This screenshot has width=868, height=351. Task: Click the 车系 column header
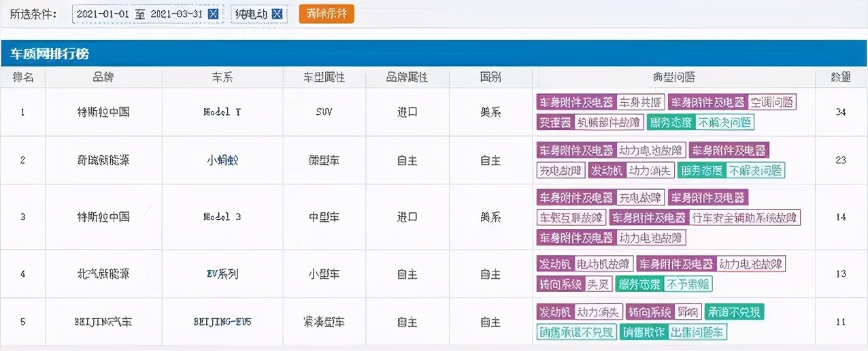(x=222, y=78)
